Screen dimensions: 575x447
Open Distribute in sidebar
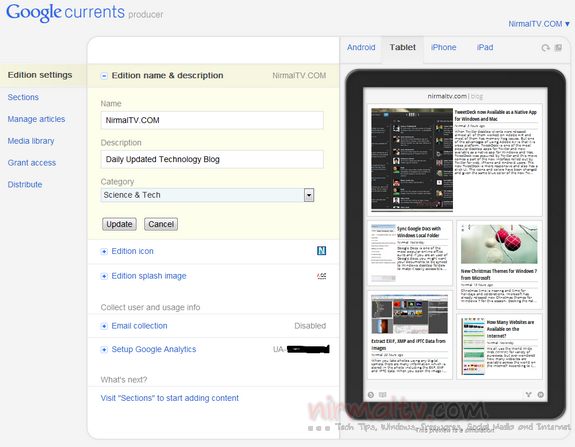pos(25,184)
